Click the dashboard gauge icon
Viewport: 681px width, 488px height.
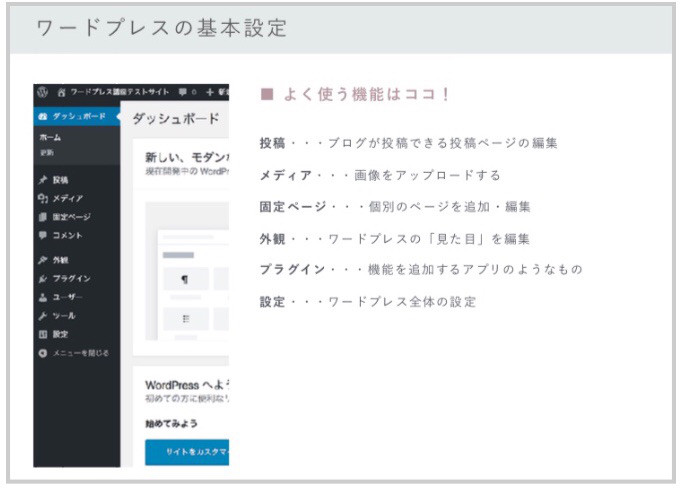(43, 116)
